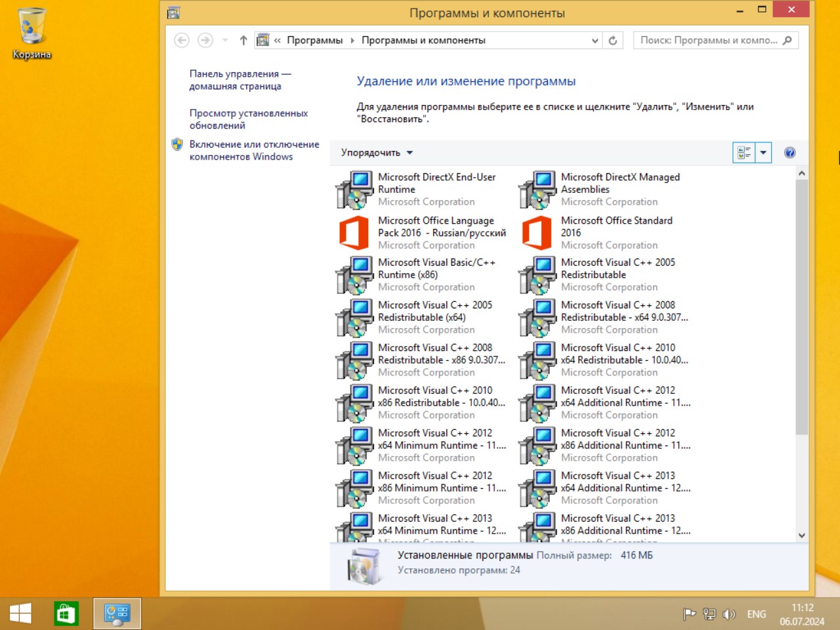Click the window system menu icon in title bar
This screenshot has width=840, height=630.
pos(173,12)
